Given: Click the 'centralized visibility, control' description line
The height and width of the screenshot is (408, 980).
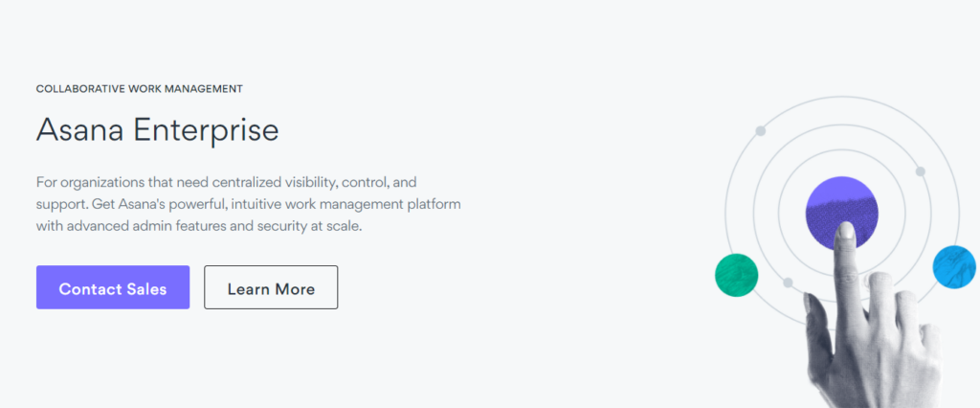Looking at the screenshot, I should [226, 183].
